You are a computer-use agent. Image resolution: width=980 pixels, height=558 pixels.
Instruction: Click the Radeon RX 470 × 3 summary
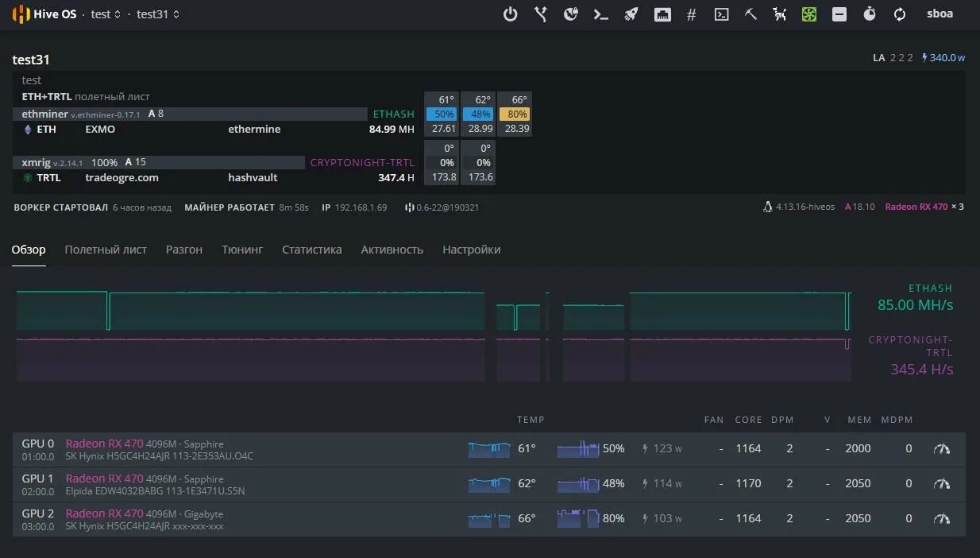[924, 207]
